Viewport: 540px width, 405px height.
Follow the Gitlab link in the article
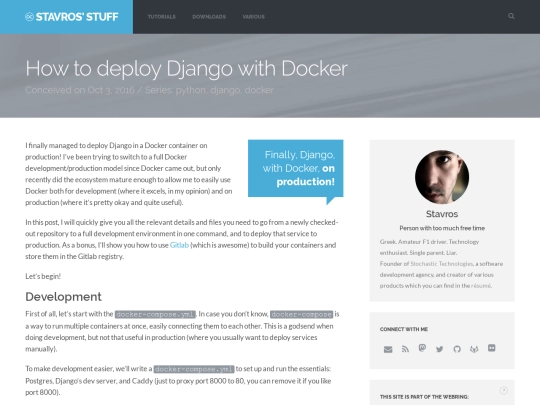tap(179, 245)
